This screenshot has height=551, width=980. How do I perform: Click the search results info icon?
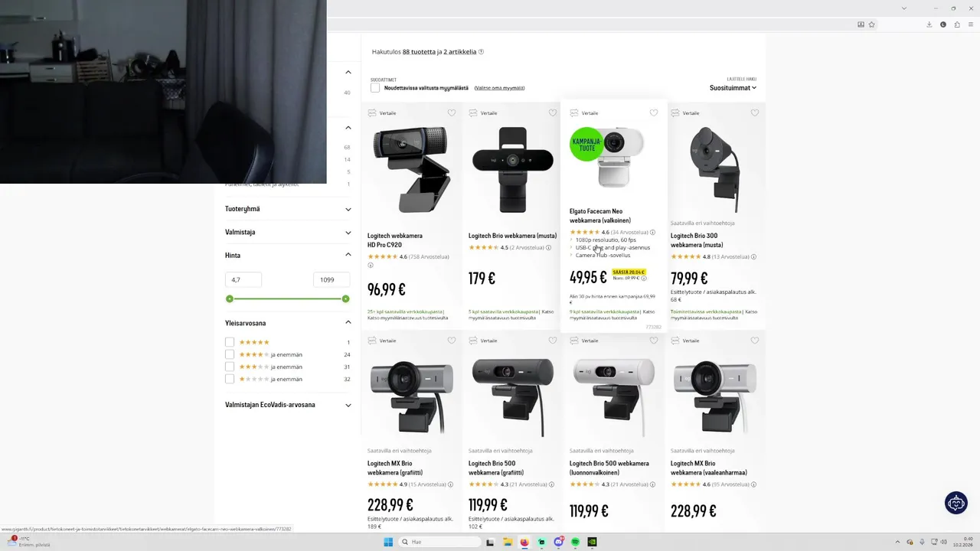[x=481, y=52]
